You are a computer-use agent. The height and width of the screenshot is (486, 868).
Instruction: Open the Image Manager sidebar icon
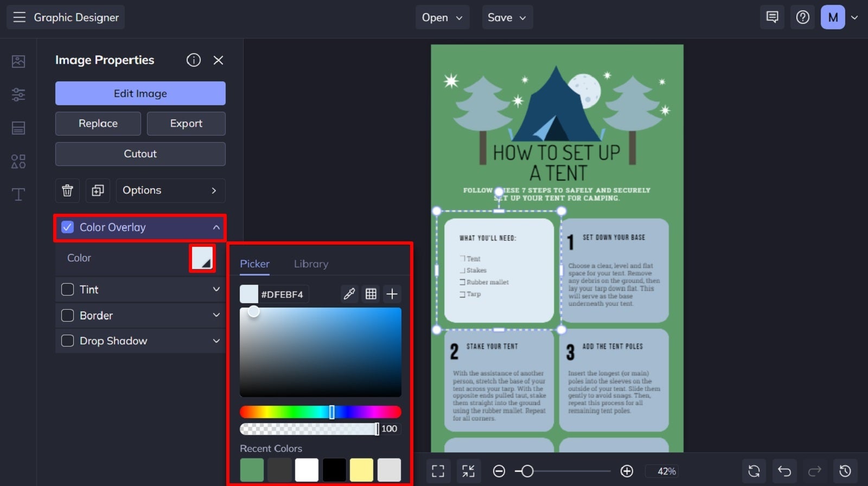(x=18, y=61)
